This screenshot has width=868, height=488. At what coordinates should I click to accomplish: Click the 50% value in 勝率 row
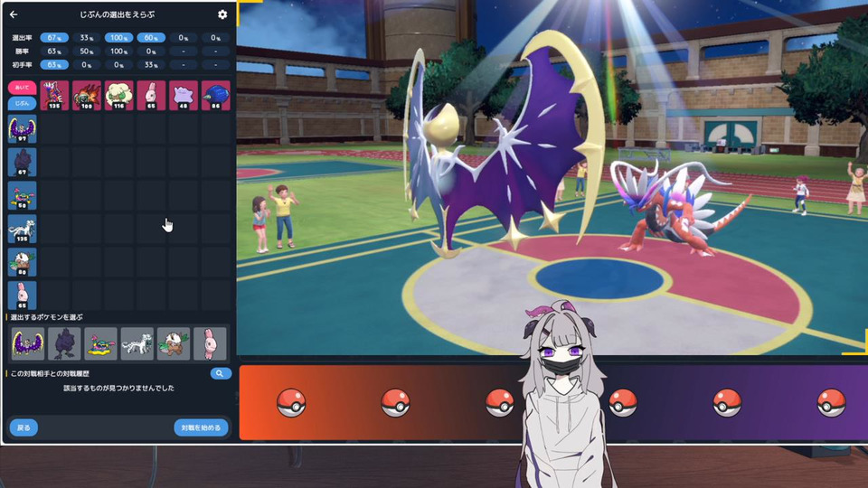point(87,51)
